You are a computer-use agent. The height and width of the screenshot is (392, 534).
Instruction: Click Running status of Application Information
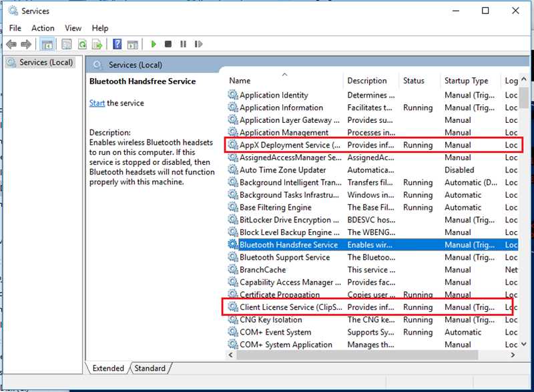coord(418,108)
